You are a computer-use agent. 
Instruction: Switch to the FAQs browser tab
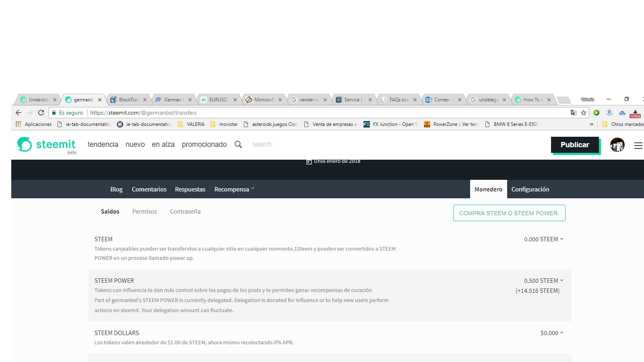click(x=398, y=100)
